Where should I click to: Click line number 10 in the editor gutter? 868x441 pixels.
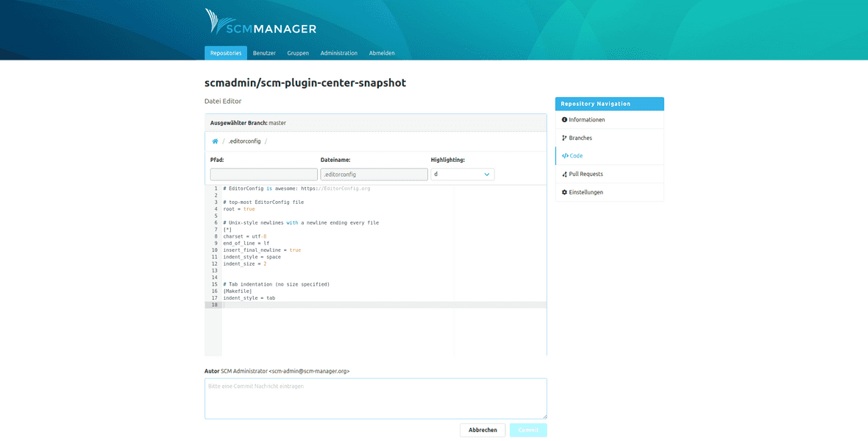pos(213,249)
